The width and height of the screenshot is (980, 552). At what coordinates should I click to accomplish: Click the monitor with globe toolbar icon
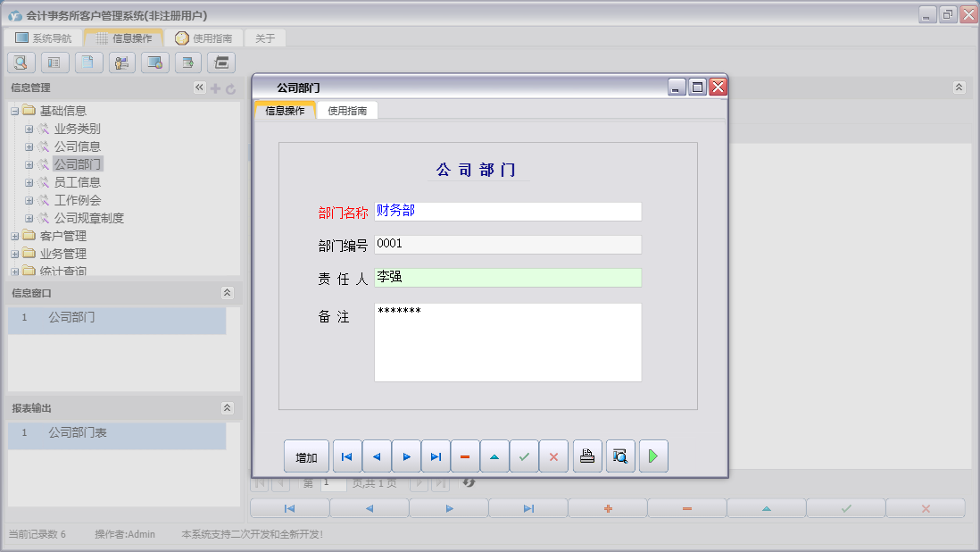coord(155,63)
